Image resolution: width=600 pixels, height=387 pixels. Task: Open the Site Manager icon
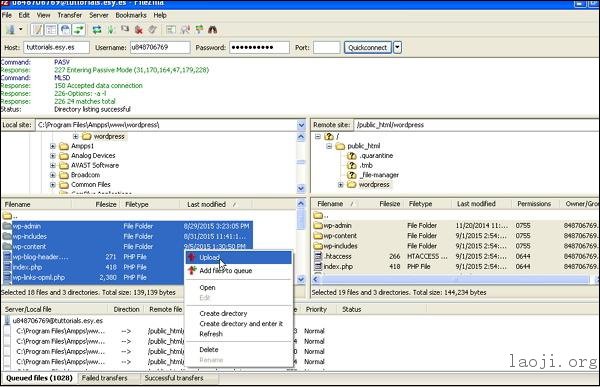click(x=11, y=29)
